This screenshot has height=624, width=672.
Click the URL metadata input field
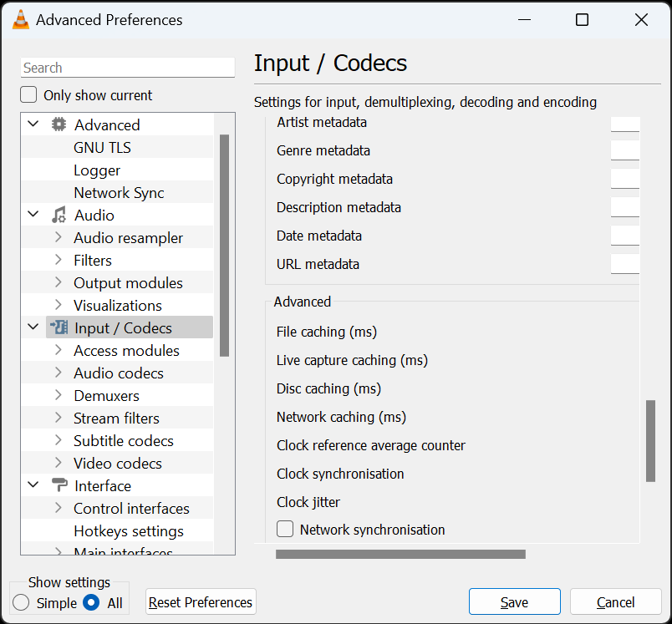(625, 263)
